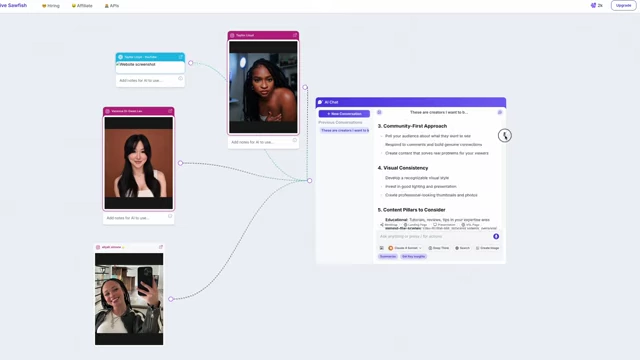
Task: Click heading '5. Content Pillars to Consider'
Action: pos(411,210)
